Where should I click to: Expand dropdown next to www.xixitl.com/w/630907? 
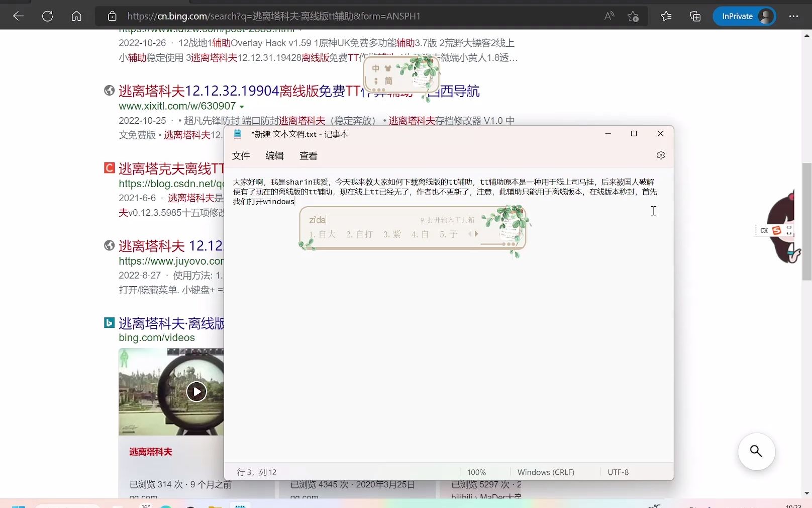(242, 107)
